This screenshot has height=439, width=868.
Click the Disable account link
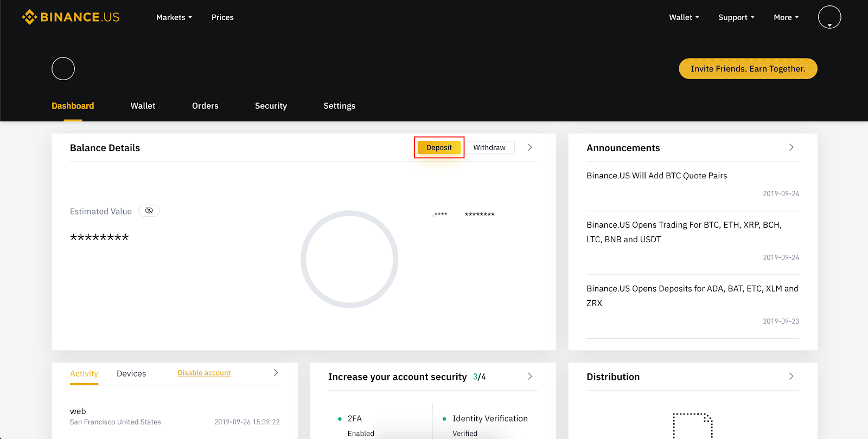(204, 373)
